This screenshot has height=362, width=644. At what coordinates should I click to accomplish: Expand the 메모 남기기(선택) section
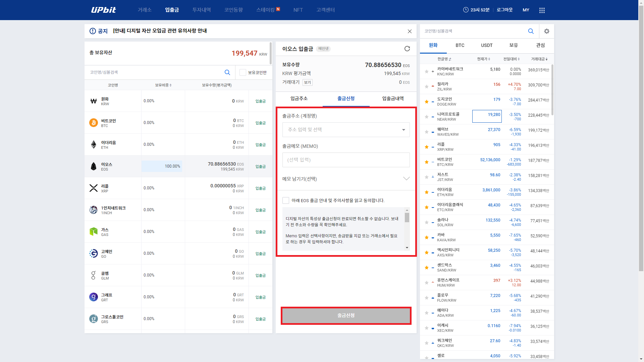[x=346, y=179]
